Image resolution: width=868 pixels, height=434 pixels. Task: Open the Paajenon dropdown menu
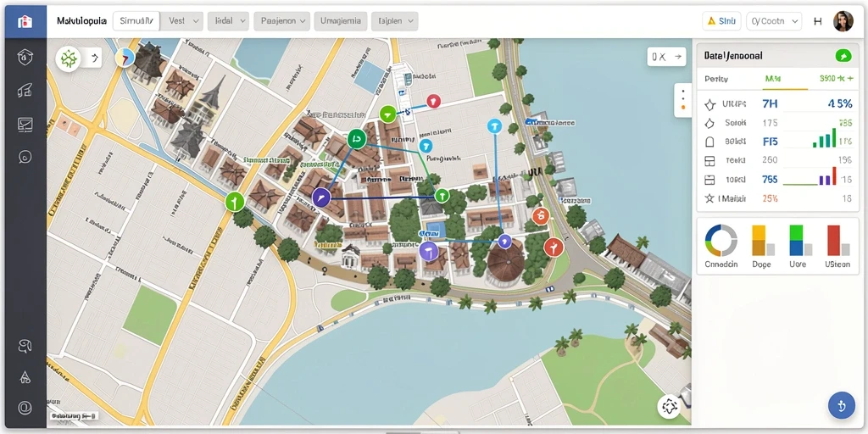281,21
